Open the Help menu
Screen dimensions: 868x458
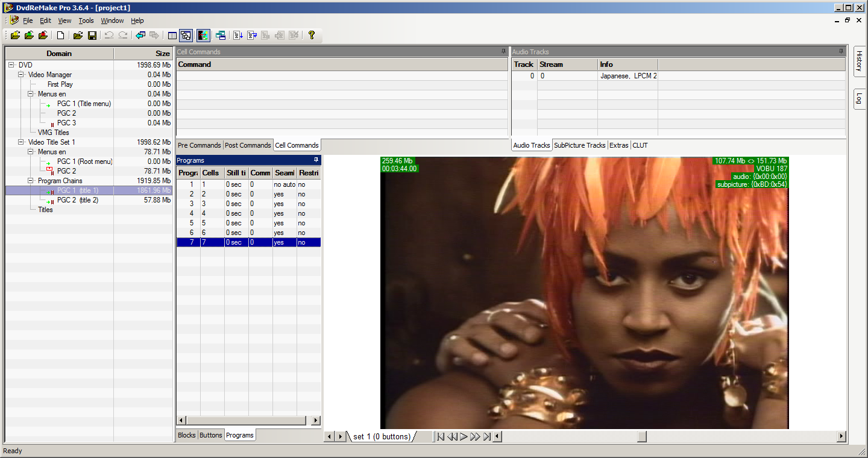point(137,20)
